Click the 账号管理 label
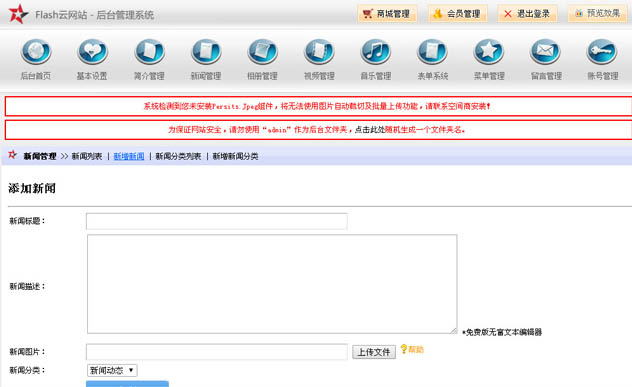Image resolution: width=632 pixels, height=387 pixels. tap(603, 76)
